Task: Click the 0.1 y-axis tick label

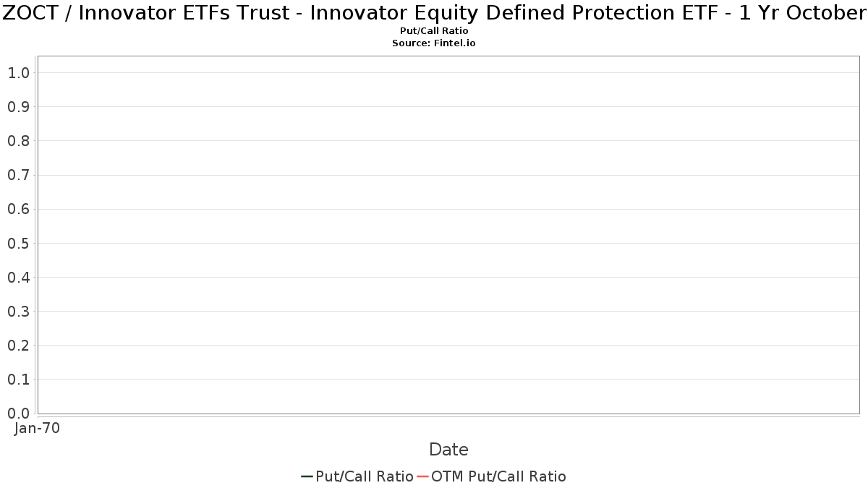Action: click(x=19, y=380)
